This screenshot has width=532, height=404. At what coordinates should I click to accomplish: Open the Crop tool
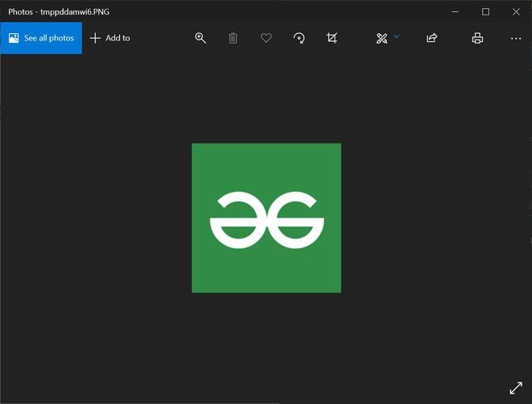pyautogui.click(x=332, y=38)
